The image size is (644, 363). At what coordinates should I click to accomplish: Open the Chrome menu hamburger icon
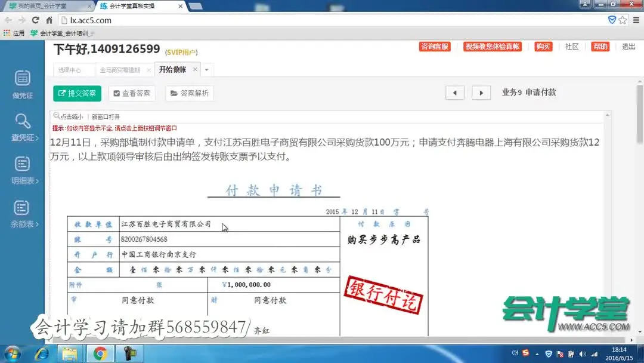click(x=636, y=20)
